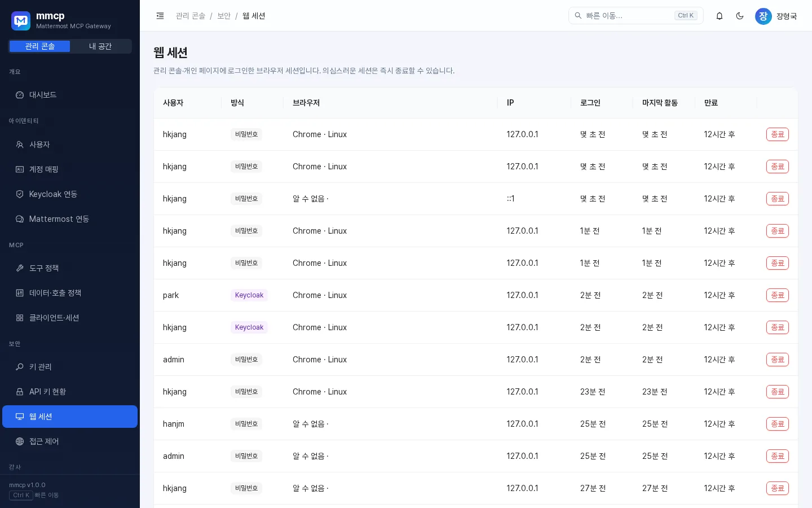Click the Mattermost 연동 chat icon
Screen dimensions: 812x508
(20, 219)
